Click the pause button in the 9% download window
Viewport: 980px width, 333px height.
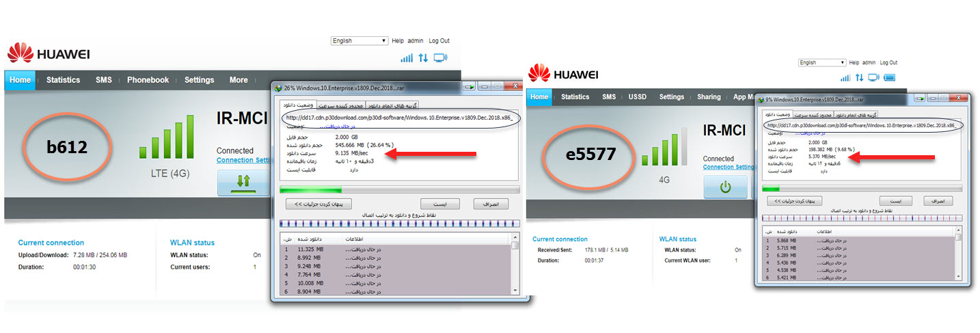[895, 201]
